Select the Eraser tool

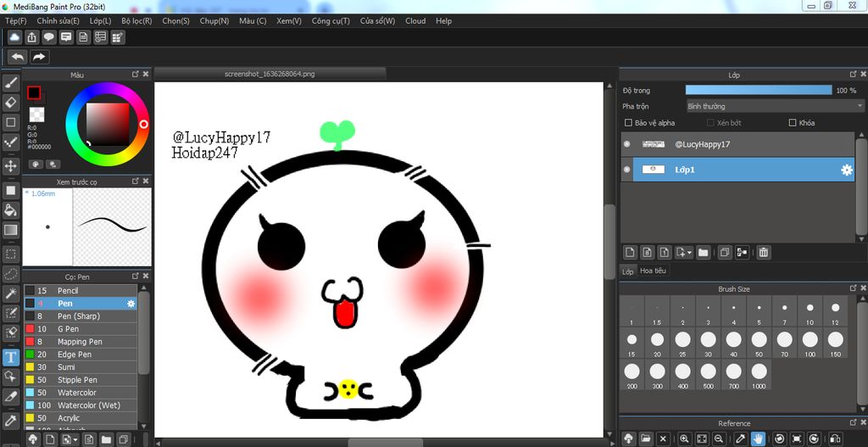[x=11, y=103]
